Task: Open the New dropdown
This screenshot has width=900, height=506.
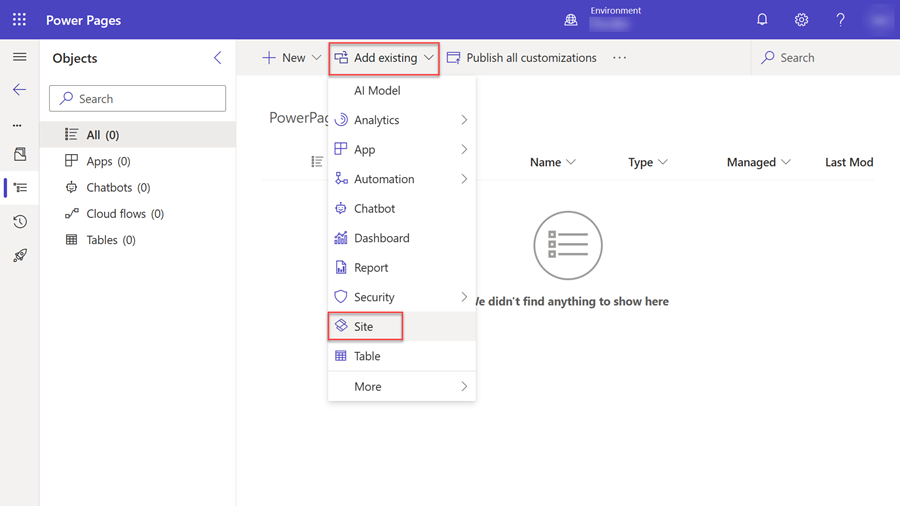Action: tap(291, 58)
